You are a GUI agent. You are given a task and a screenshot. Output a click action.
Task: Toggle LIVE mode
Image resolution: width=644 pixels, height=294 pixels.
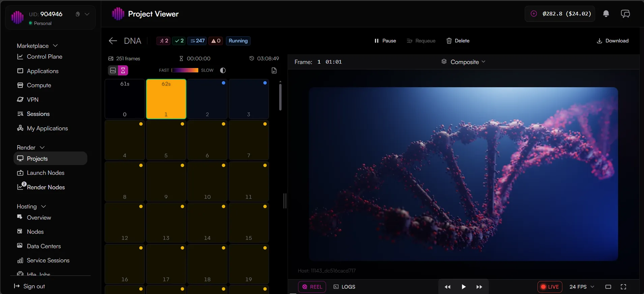[x=550, y=287]
